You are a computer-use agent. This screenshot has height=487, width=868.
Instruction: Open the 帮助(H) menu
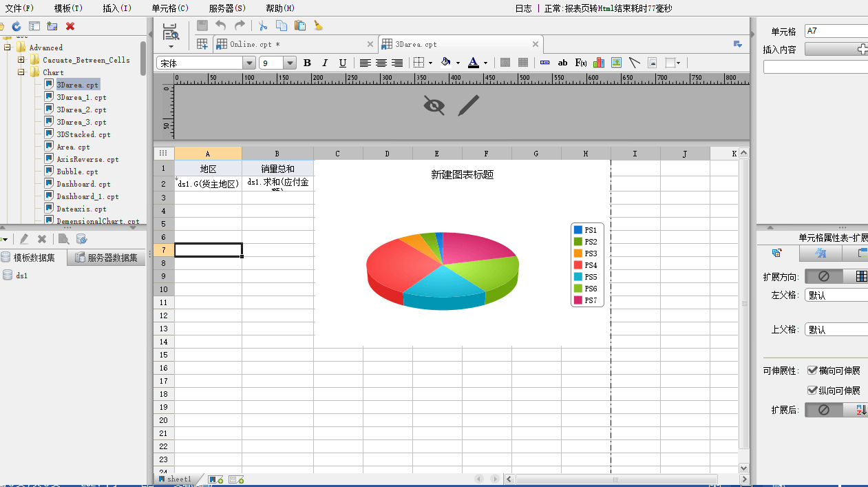coord(280,8)
